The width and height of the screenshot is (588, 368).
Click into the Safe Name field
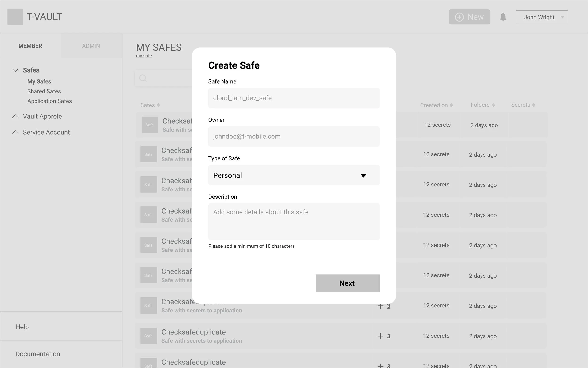click(x=294, y=98)
